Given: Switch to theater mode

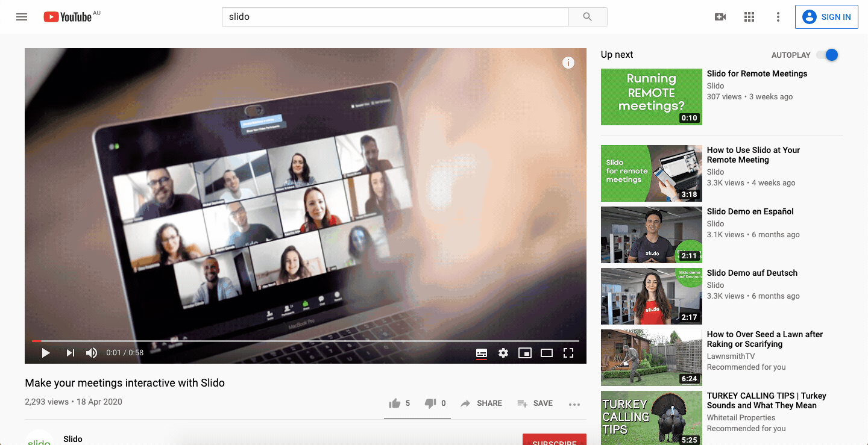Looking at the screenshot, I should (547, 353).
